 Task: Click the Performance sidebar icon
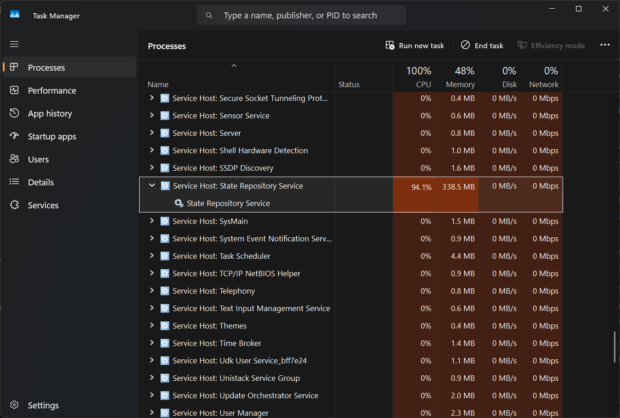(x=14, y=90)
